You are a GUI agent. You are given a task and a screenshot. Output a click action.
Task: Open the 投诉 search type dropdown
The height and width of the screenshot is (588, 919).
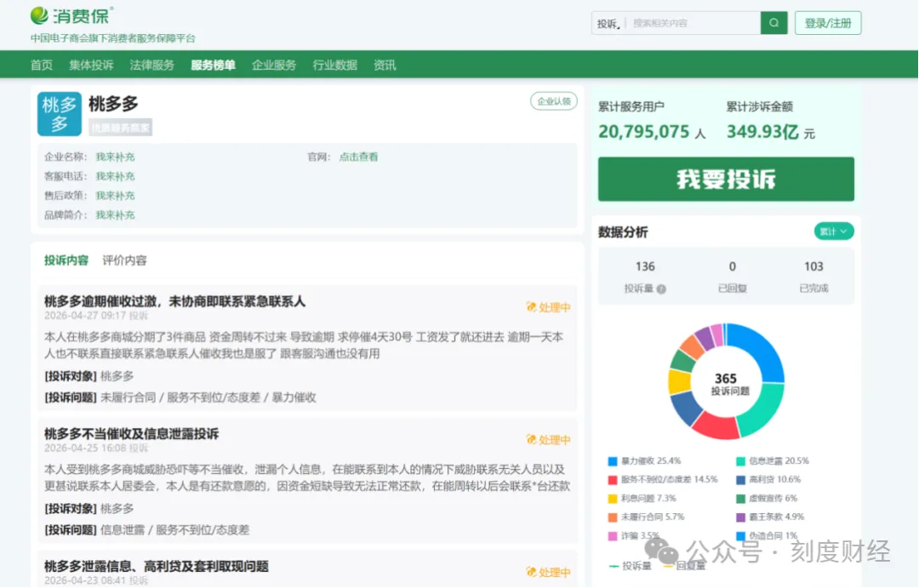click(x=609, y=24)
